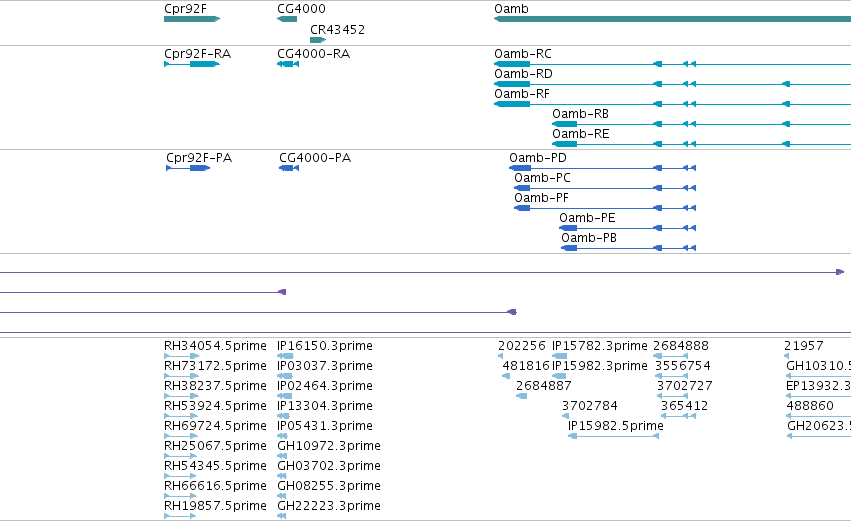Click GH10972.3prime clone label
The width and height of the screenshot is (851, 521).
[329, 446]
